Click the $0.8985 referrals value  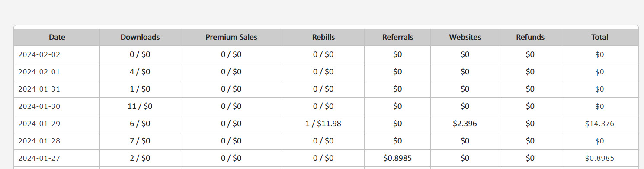tap(397, 158)
